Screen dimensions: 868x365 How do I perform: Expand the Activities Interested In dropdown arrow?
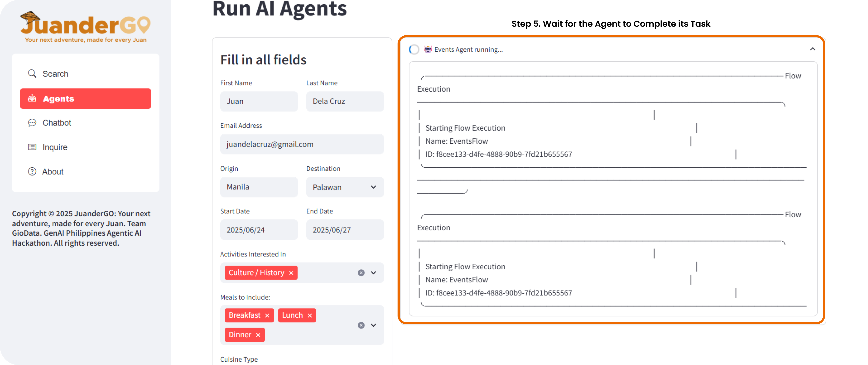click(373, 273)
